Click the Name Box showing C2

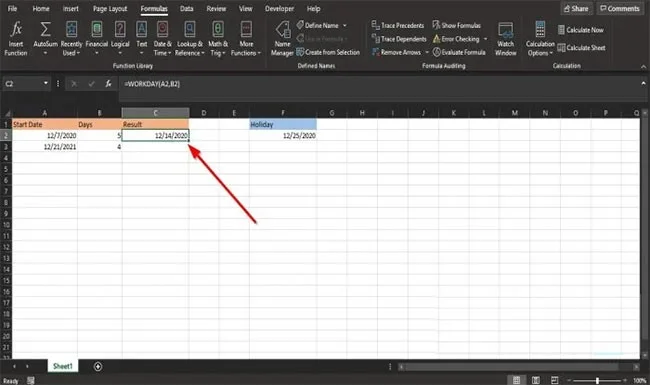[x=22, y=84]
